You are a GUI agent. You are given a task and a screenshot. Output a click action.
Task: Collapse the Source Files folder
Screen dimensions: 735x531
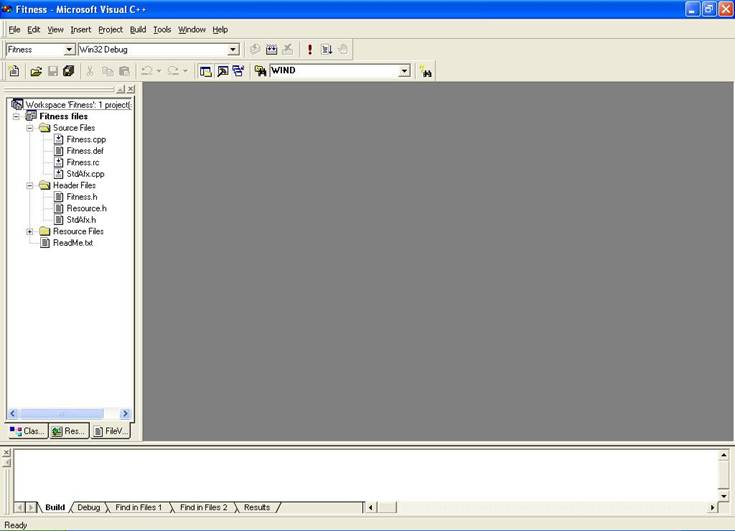pyautogui.click(x=30, y=128)
